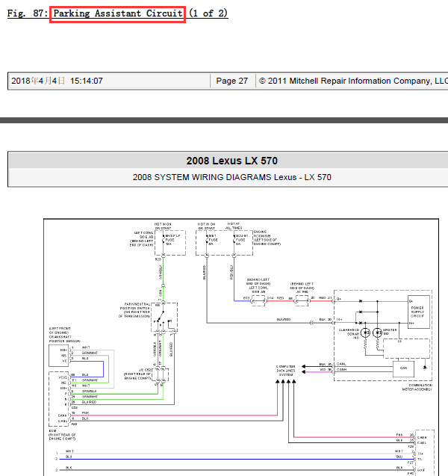Click the "2008 Lexus LX 570" title
The width and height of the screenshot is (448, 476).
[x=231, y=161]
